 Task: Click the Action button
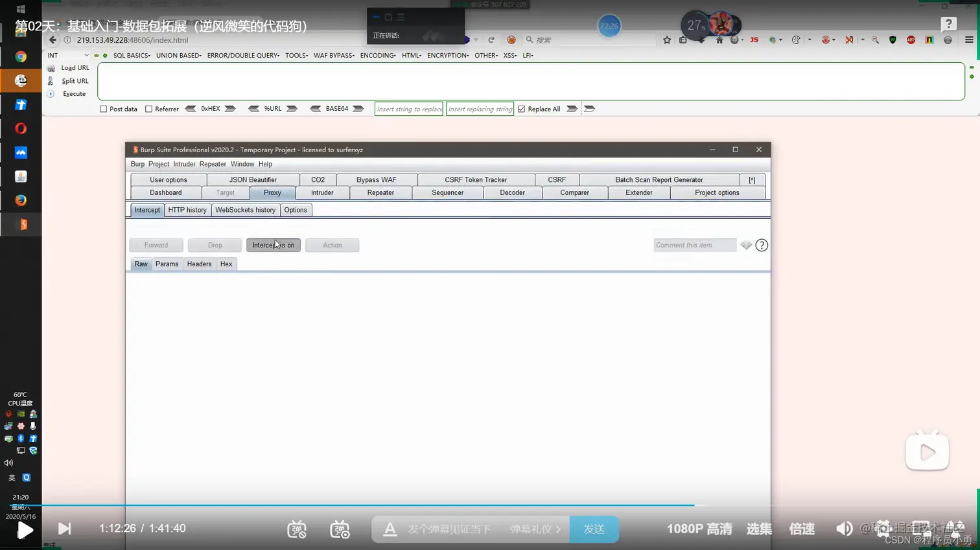[332, 245]
